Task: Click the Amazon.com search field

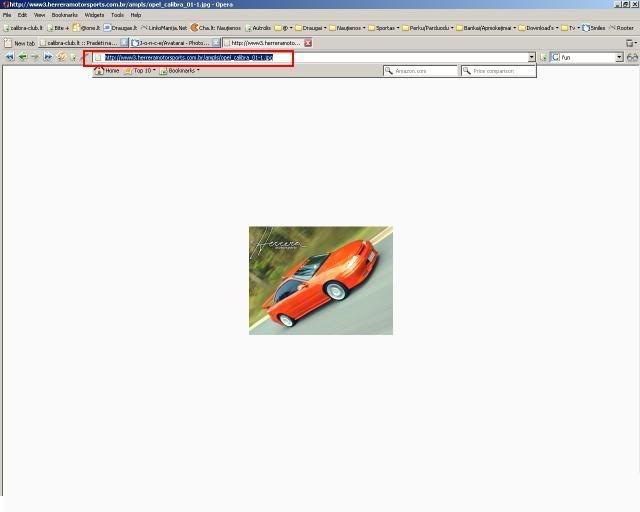Action: coord(422,71)
